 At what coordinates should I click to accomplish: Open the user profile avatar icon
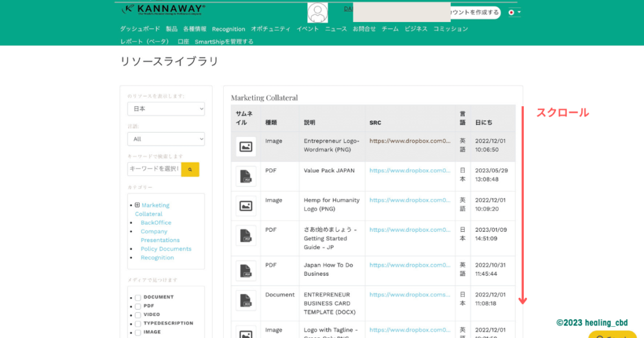pos(318,13)
